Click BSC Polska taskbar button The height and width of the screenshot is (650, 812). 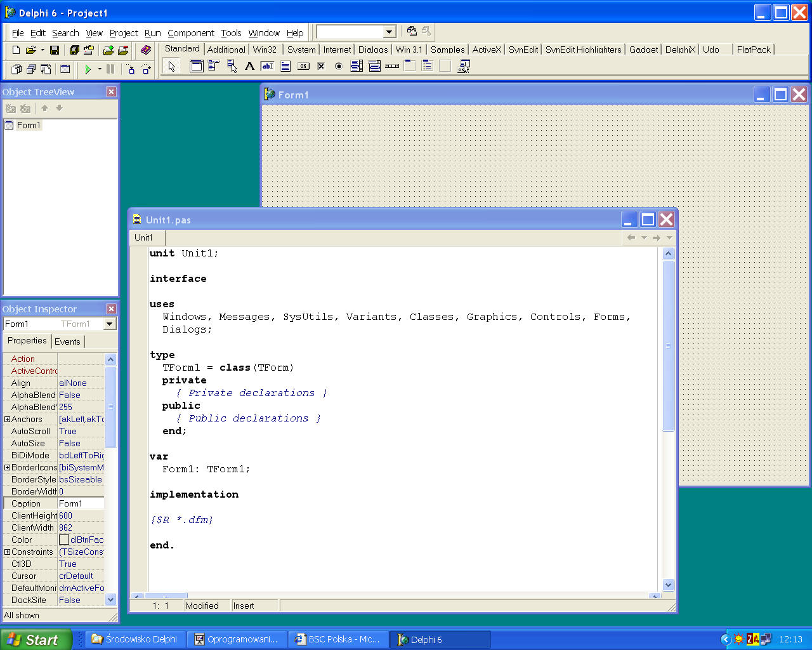pyautogui.click(x=337, y=639)
